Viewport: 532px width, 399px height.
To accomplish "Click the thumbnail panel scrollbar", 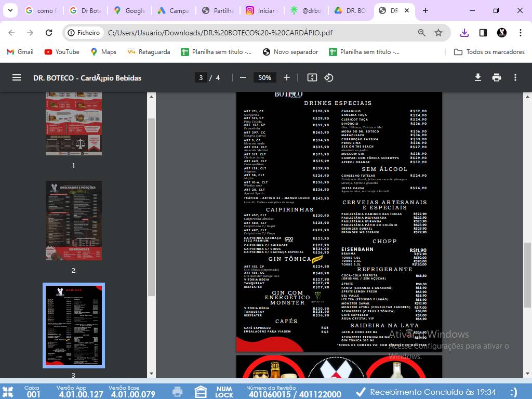I will (151, 207).
